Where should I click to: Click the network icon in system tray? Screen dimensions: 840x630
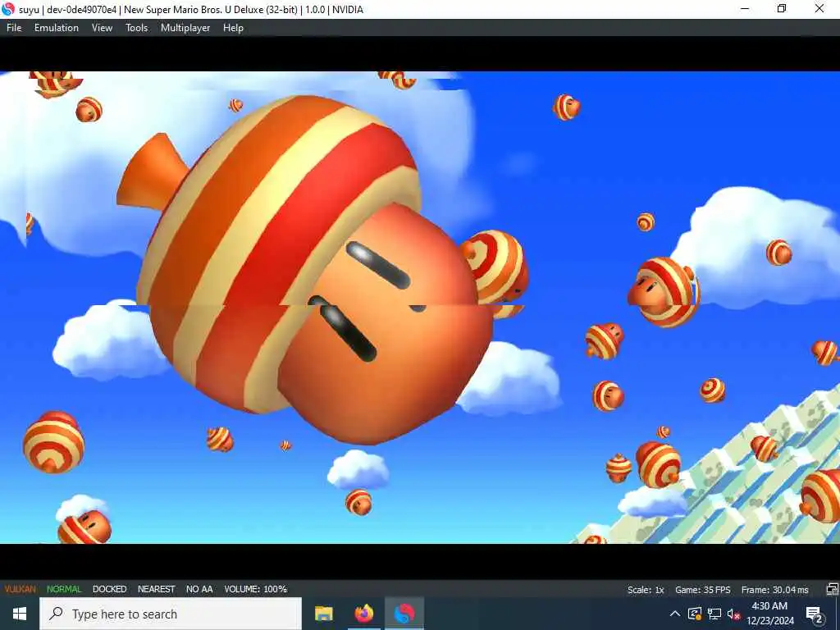click(714, 614)
